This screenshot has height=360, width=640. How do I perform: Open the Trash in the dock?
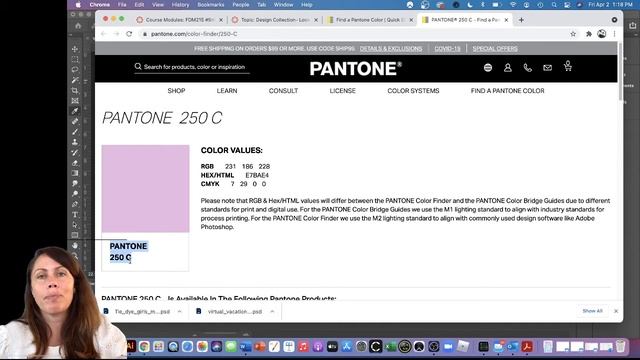tap(621, 346)
